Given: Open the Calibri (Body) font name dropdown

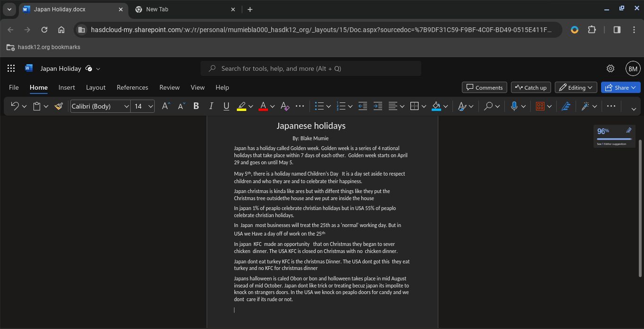Looking at the screenshot, I should [100, 106].
